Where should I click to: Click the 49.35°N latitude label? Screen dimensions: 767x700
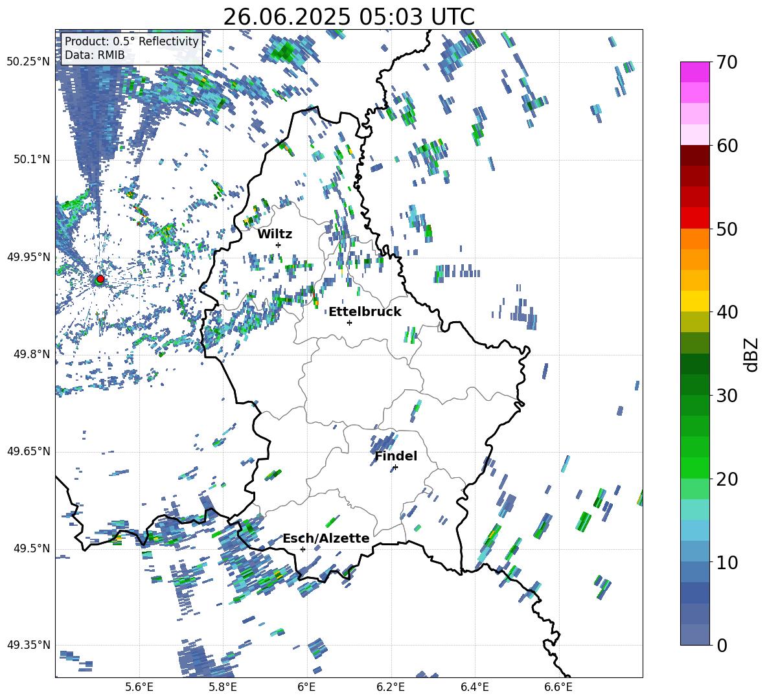point(29,645)
